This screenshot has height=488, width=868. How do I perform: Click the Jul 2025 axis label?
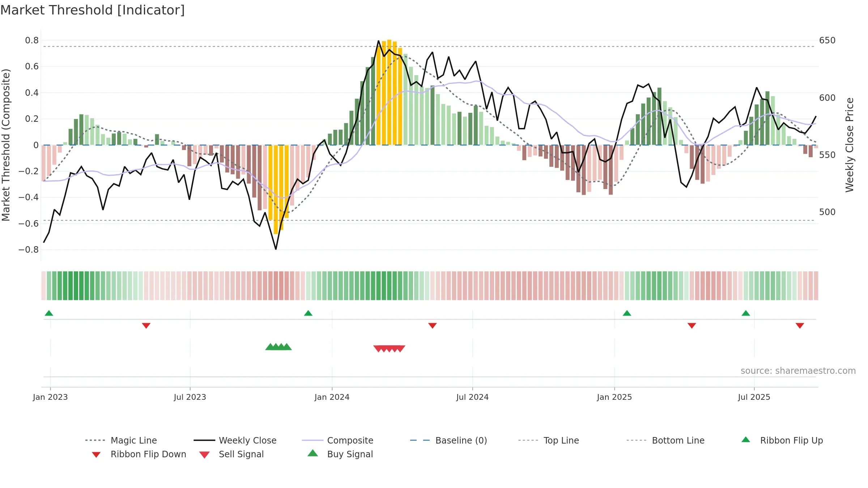(754, 397)
